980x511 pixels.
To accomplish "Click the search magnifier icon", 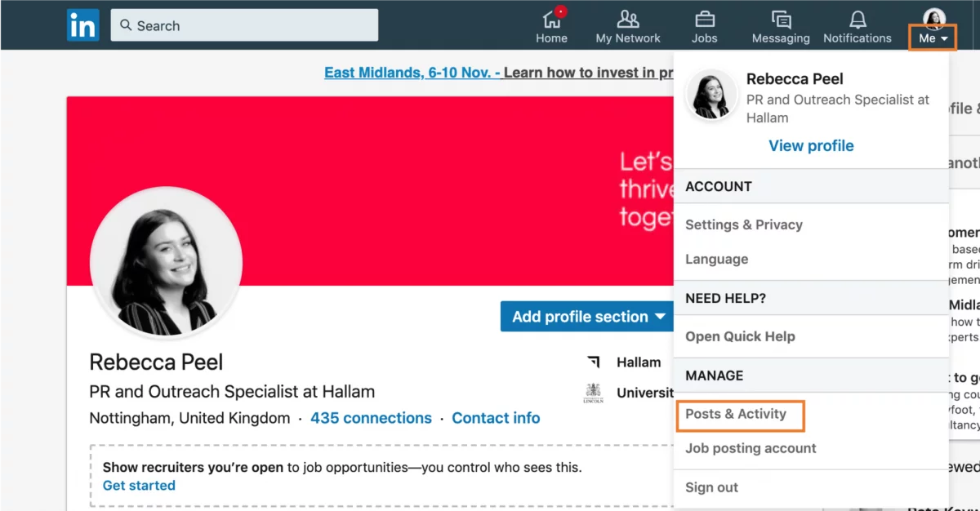I will pos(125,25).
